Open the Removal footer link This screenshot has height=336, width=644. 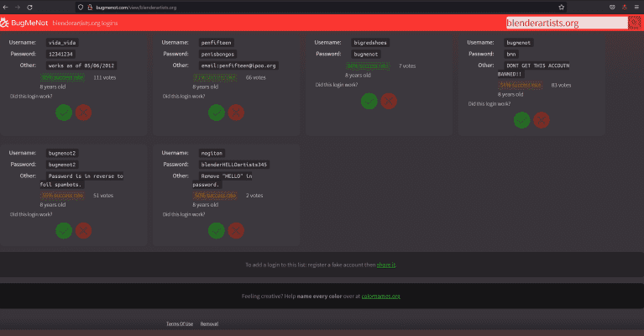click(209, 323)
